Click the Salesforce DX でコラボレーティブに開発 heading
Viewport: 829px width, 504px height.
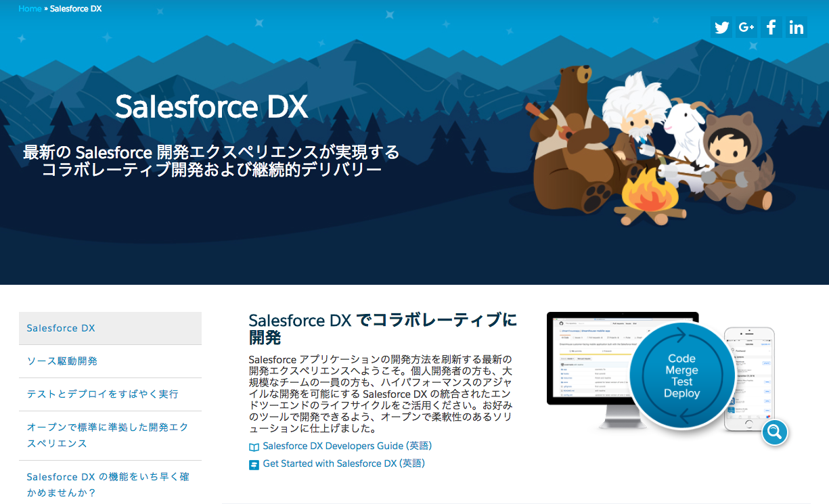(x=382, y=328)
